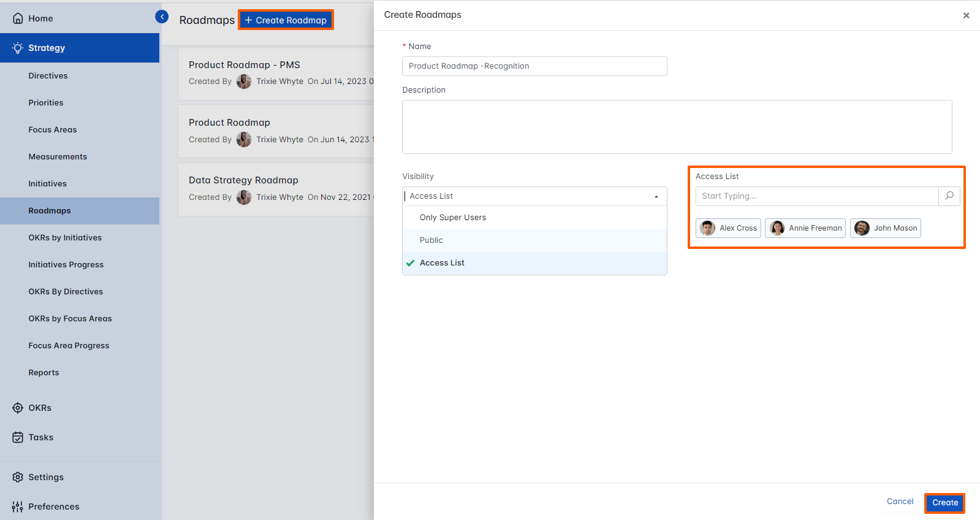Close the Create Roadmaps panel

pyautogui.click(x=966, y=15)
